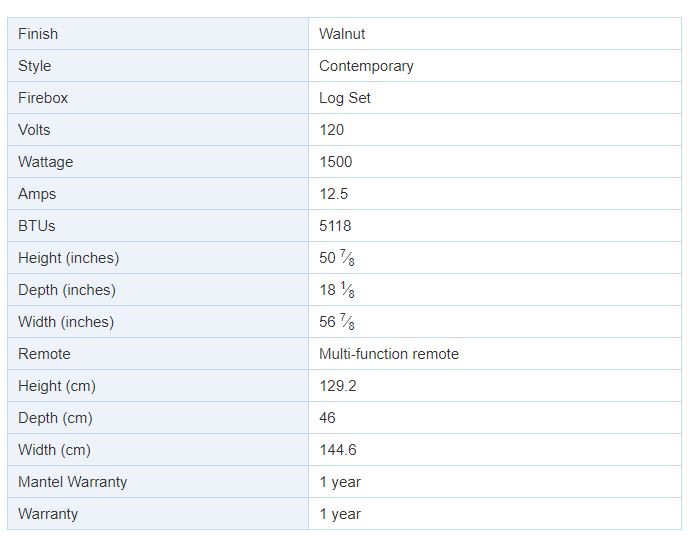Select the Width (inches) value 56 7/8

point(337,322)
